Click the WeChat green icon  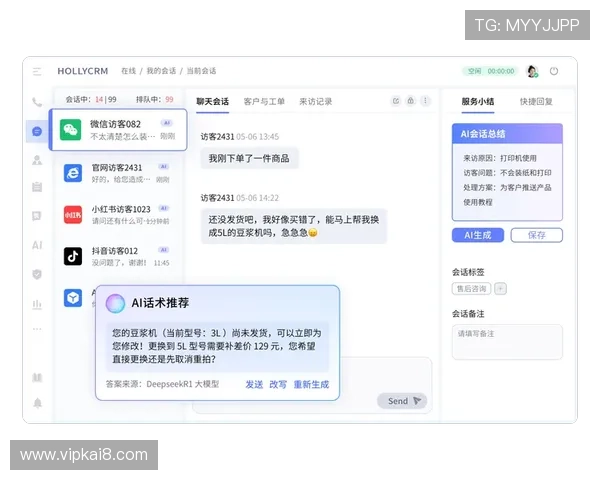tap(70, 130)
